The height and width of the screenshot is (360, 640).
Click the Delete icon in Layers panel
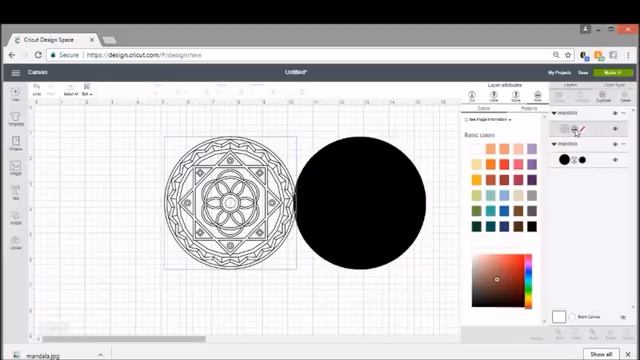(625, 97)
